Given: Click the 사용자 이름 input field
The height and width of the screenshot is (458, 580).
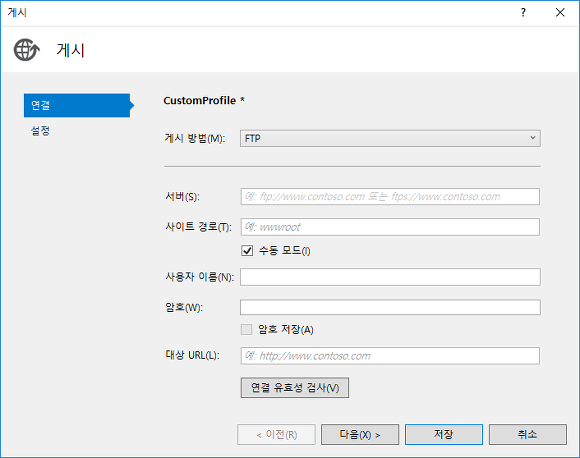Looking at the screenshot, I should click(x=390, y=277).
